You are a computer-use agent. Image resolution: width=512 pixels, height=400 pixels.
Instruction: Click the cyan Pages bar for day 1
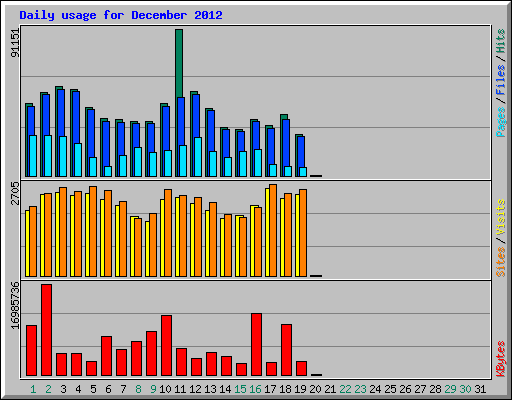coord(33,156)
